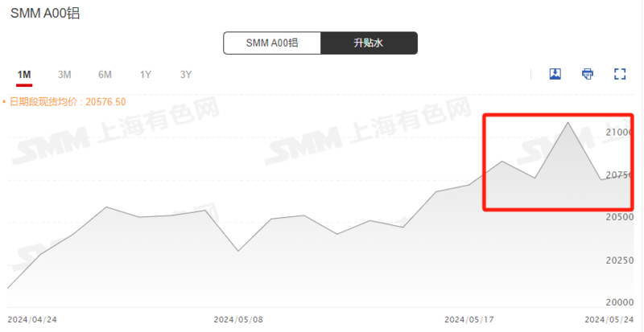Viewport: 644px width, 332px height.
Task: Show the 1Y time range data
Action: click(146, 75)
